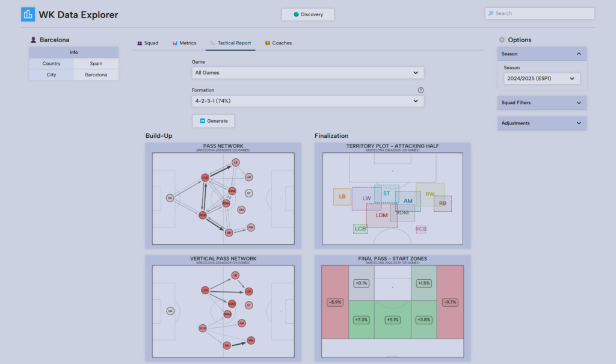616x364 pixels.
Task: Select the Tactical Report tab
Action: [230, 43]
